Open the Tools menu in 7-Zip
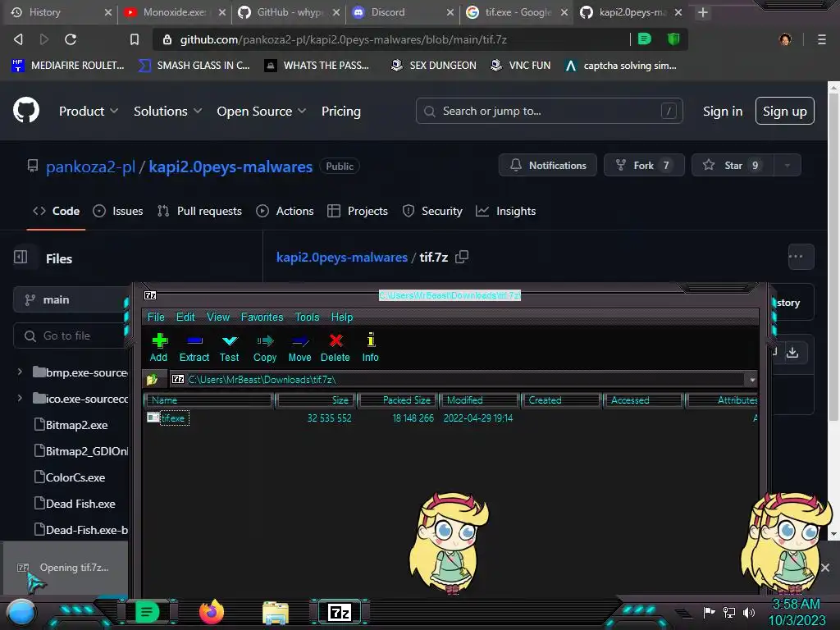 tap(307, 317)
